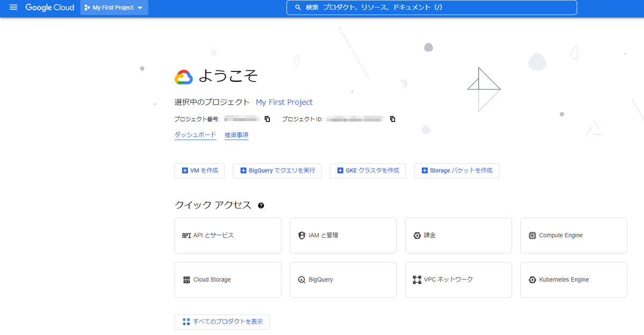Click the grid icon on すべてのプロダクトを表示

pos(186,322)
